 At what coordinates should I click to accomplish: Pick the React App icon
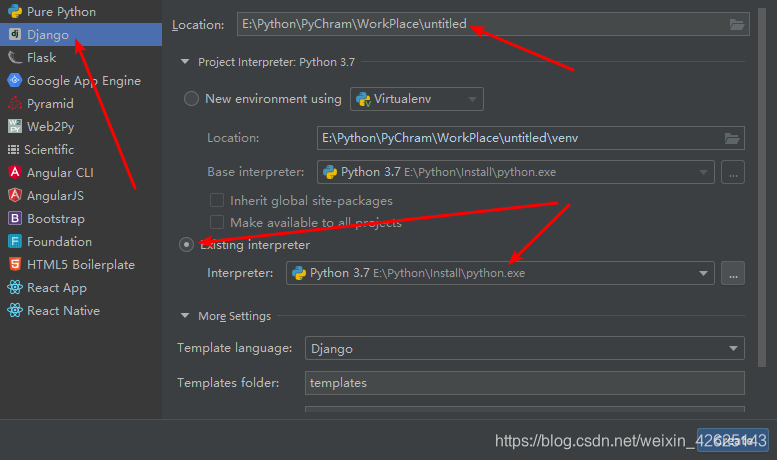(x=15, y=287)
